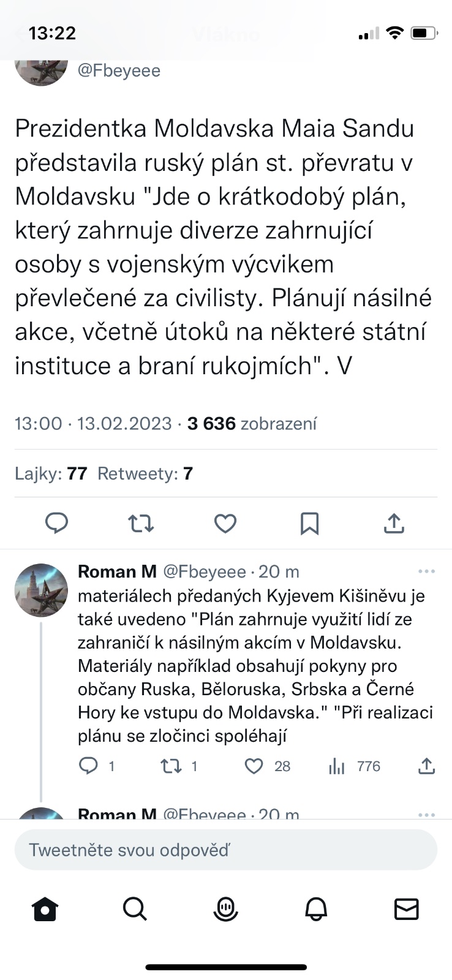Retweet the main Maia Sandu tweet

(x=141, y=524)
